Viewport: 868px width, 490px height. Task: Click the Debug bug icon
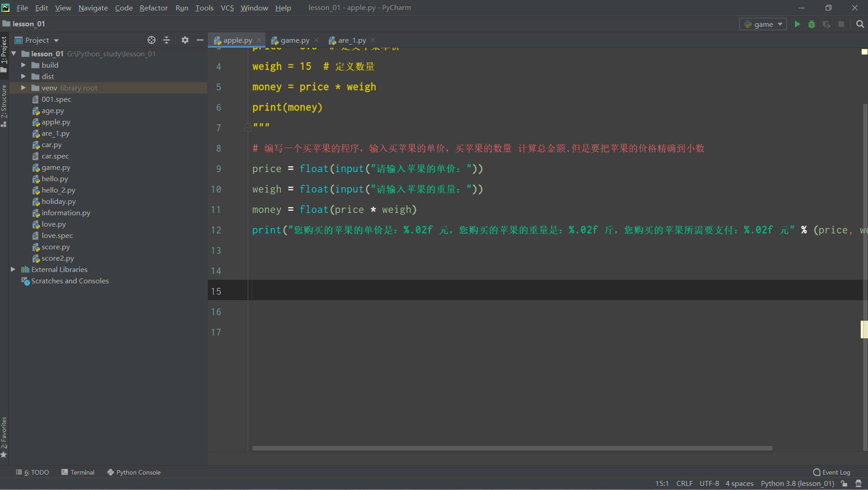coord(812,24)
